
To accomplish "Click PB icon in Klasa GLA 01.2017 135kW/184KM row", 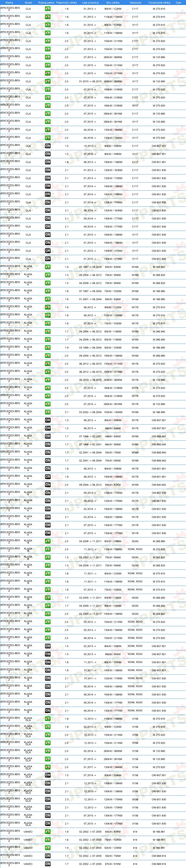I will (48, 767).
